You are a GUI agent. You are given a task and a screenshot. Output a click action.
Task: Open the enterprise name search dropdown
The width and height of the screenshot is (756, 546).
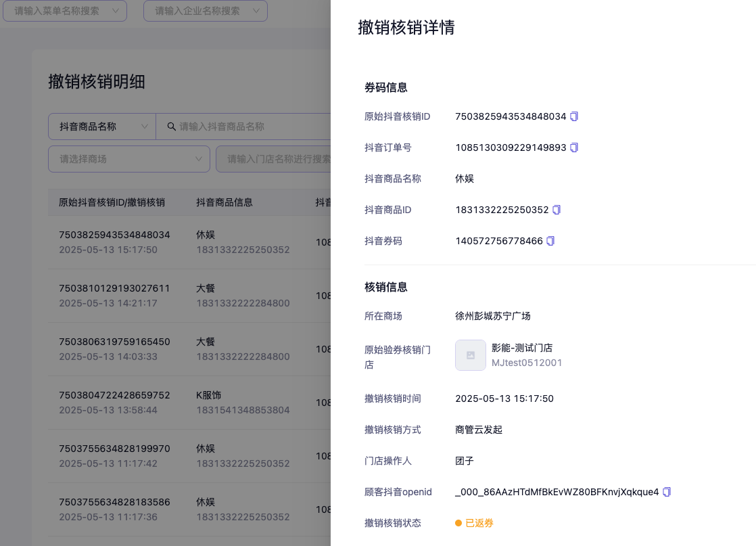[206, 11]
